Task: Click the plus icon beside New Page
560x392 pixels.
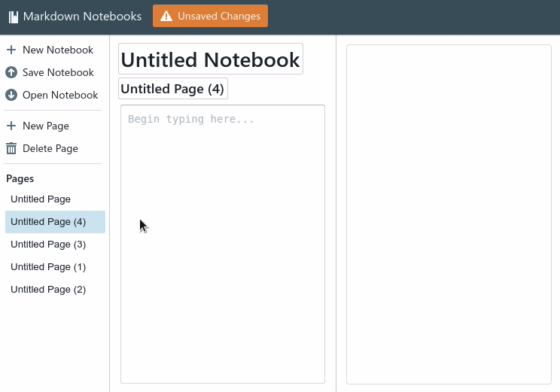Action: point(11,126)
